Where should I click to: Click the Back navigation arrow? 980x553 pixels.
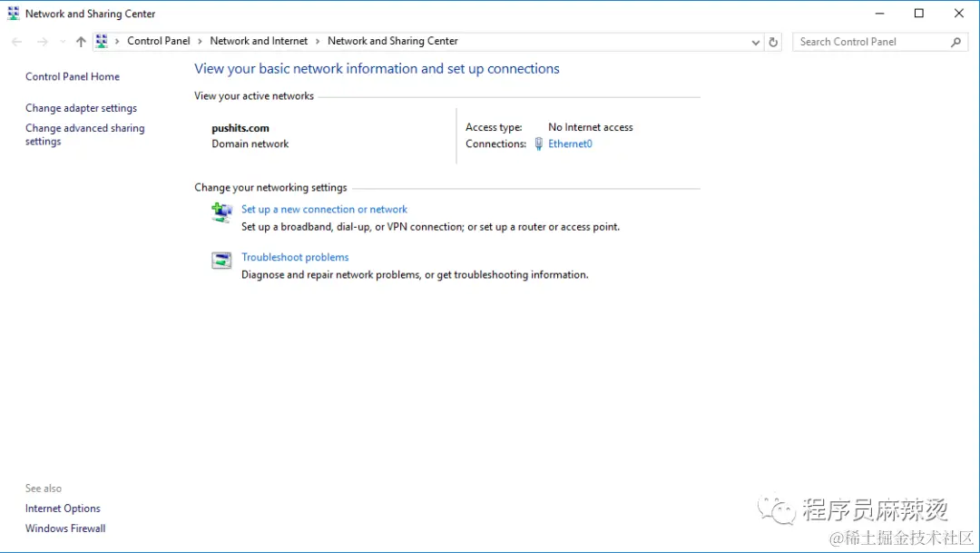coord(17,42)
